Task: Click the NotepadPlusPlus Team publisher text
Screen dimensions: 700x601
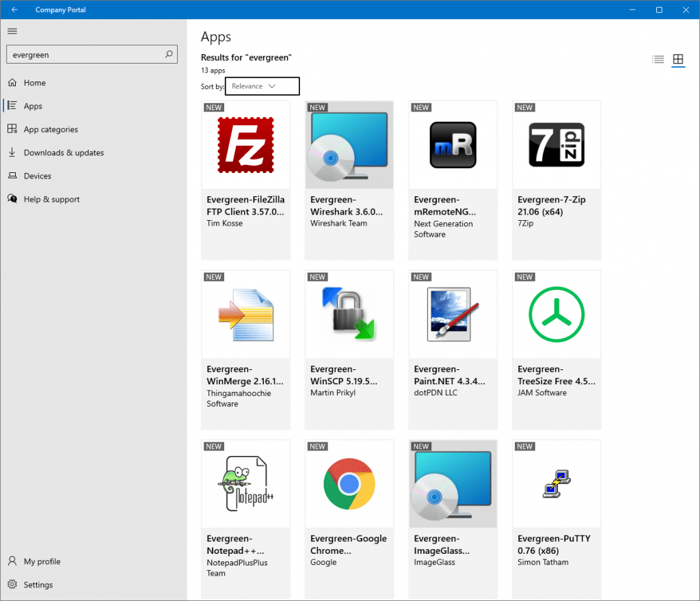Action: click(x=237, y=568)
